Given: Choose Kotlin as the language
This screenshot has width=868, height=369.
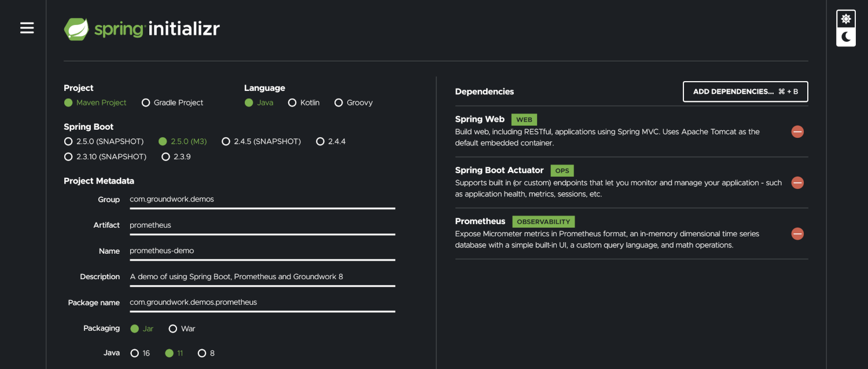Looking at the screenshot, I should pos(304,103).
